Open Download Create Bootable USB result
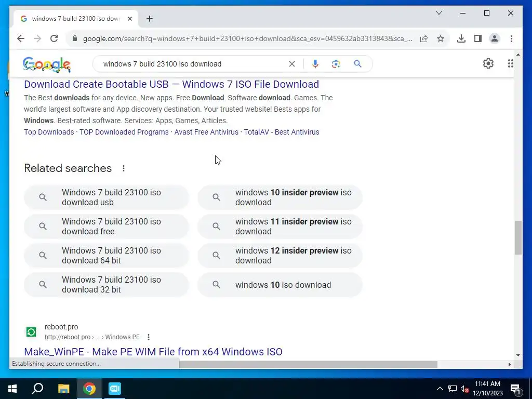Image resolution: width=532 pixels, height=399 pixels. 171,84
